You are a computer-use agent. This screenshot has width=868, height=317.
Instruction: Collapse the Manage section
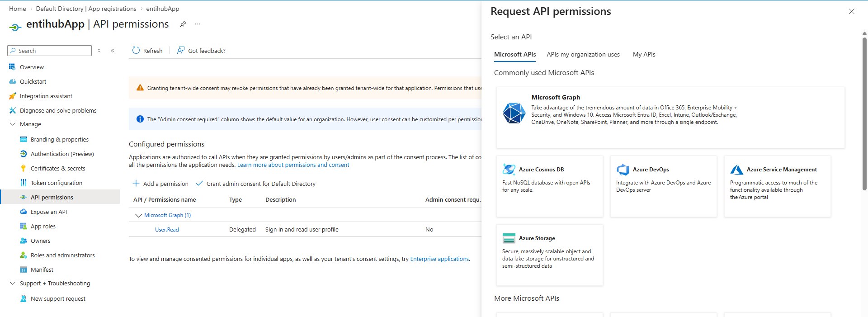13,124
